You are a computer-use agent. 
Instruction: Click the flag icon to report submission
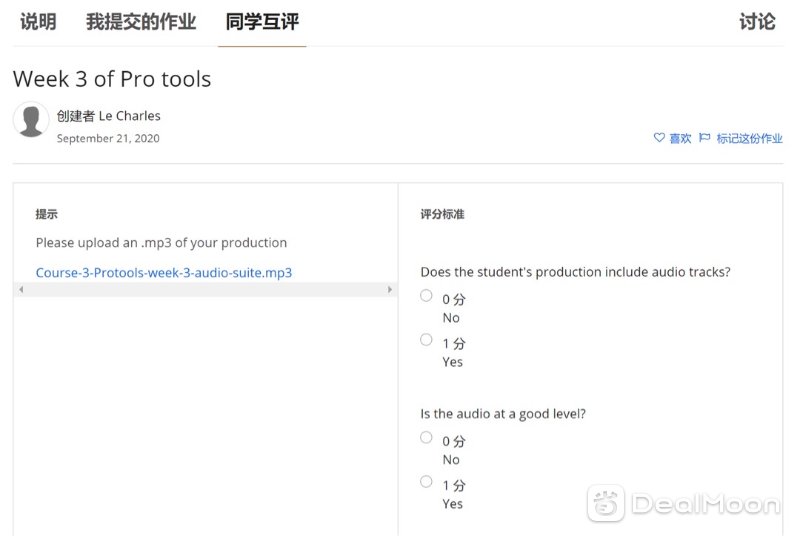pos(704,138)
